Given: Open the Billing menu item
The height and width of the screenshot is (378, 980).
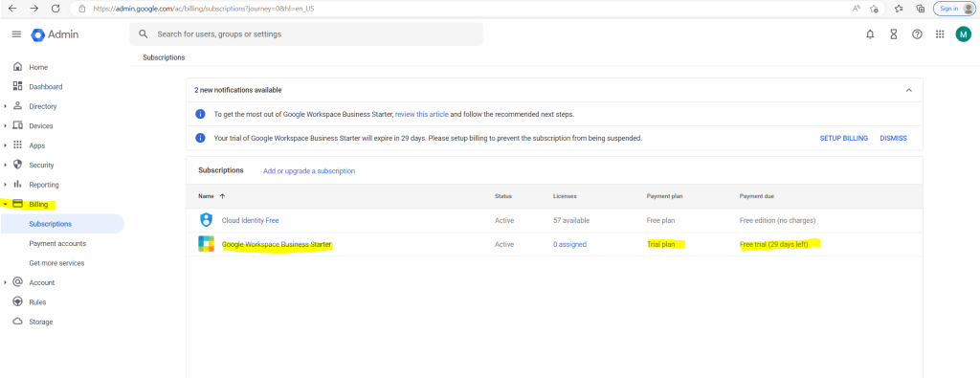Looking at the screenshot, I should pos(38,204).
